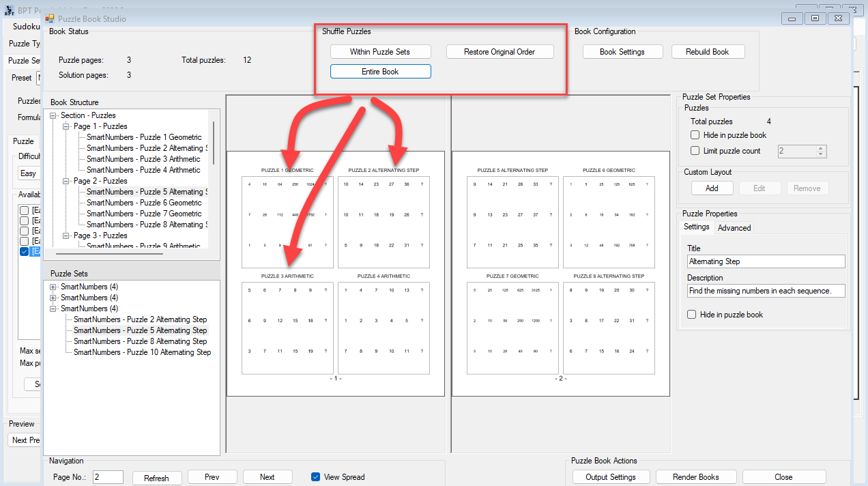868x486 pixels.
Task: Toggle the checked item in background Available list
Action: (x=25, y=252)
